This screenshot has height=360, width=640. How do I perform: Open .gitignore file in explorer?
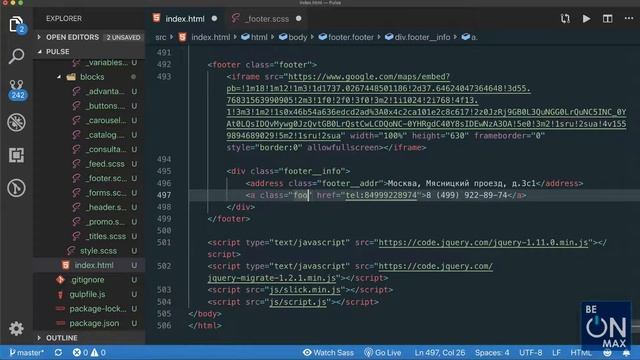[x=87, y=280]
